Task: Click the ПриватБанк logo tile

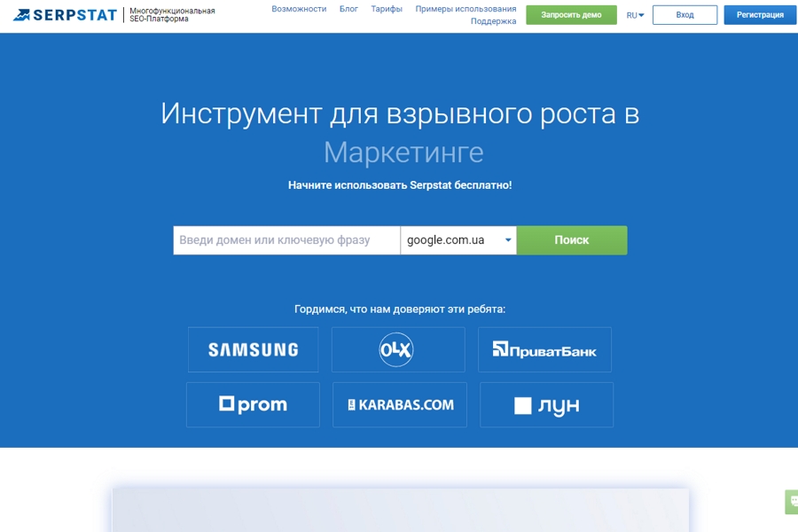Action: (544, 349)
